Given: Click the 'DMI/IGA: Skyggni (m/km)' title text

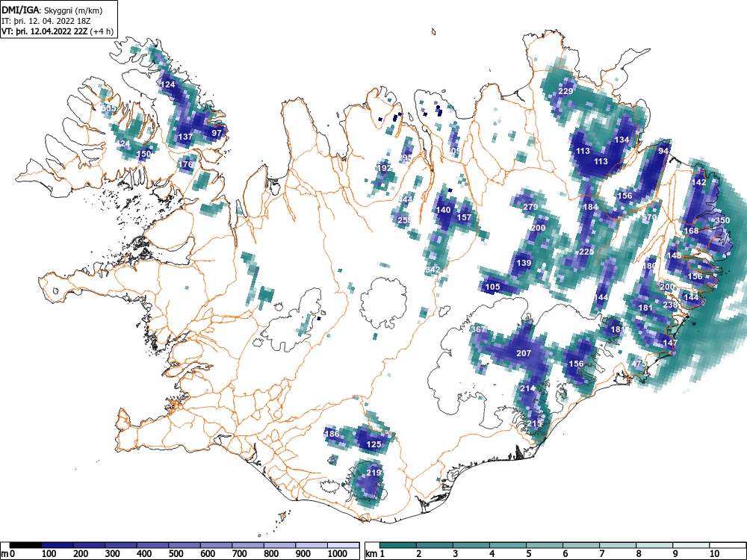Looking at the screenshot, I should tap(52, 10).
